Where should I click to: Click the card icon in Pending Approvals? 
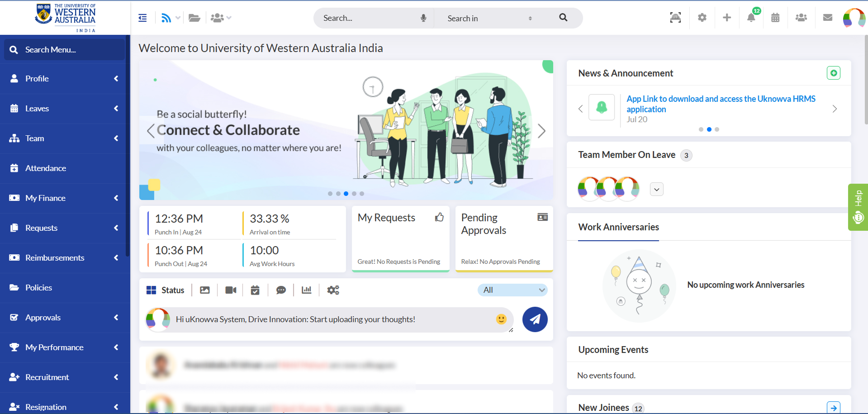tap(543, 217)
